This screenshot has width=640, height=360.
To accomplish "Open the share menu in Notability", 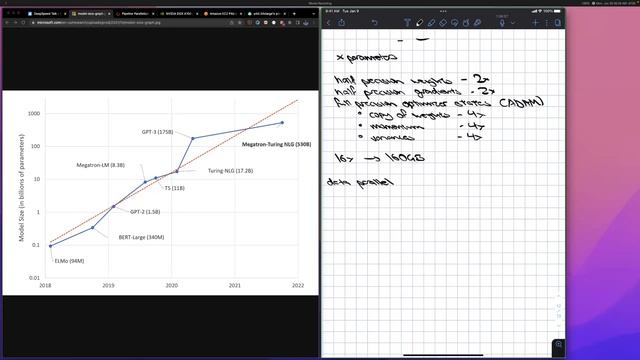I will click(342, 23).
